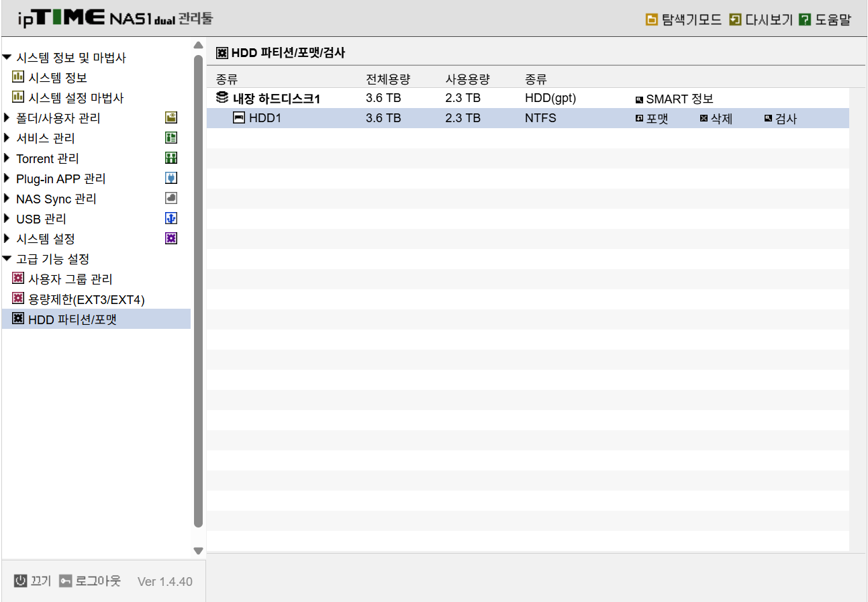This screenshot has width=868, height=602.
Task: Click the NTFS filesystem cell
Action: tap(540, 118)
